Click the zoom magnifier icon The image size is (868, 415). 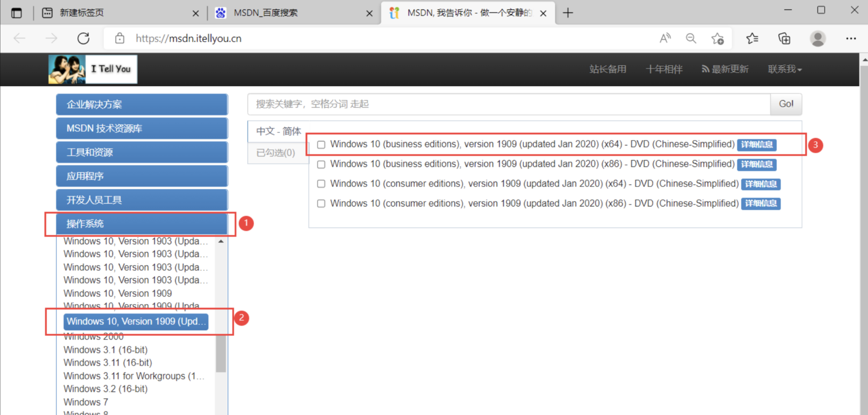point(691,39)
